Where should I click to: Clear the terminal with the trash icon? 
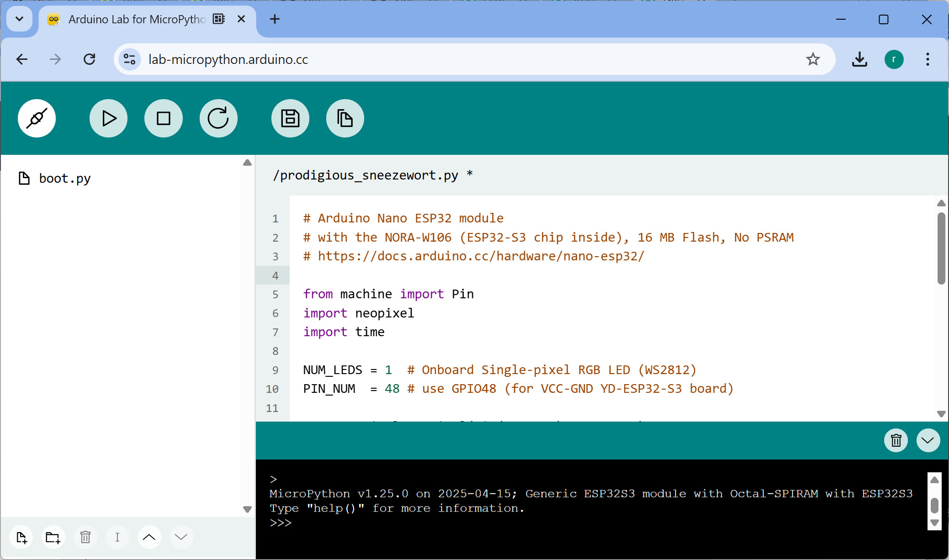896,440
